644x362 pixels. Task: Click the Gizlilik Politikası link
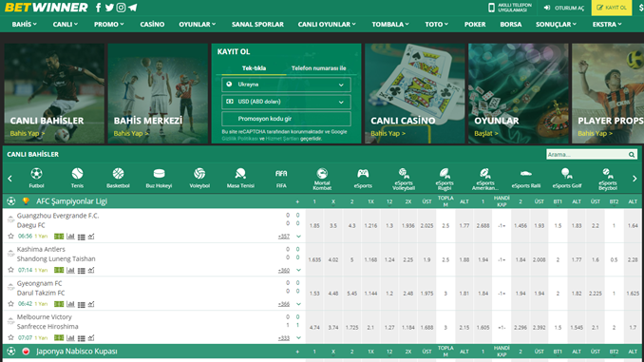[x=240, y=139]
